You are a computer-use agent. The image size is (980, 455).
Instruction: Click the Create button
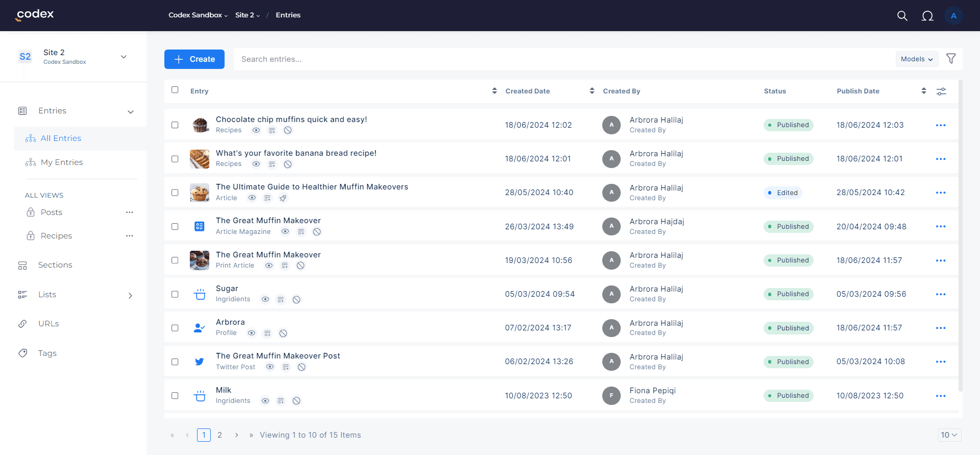[x=194, y=59]
